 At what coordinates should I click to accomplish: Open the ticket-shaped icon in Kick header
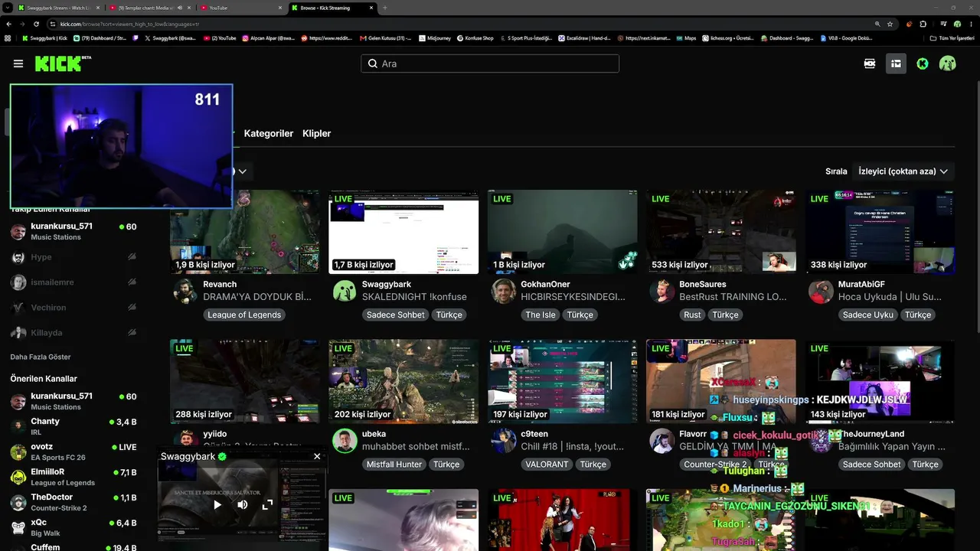point(870,64)
